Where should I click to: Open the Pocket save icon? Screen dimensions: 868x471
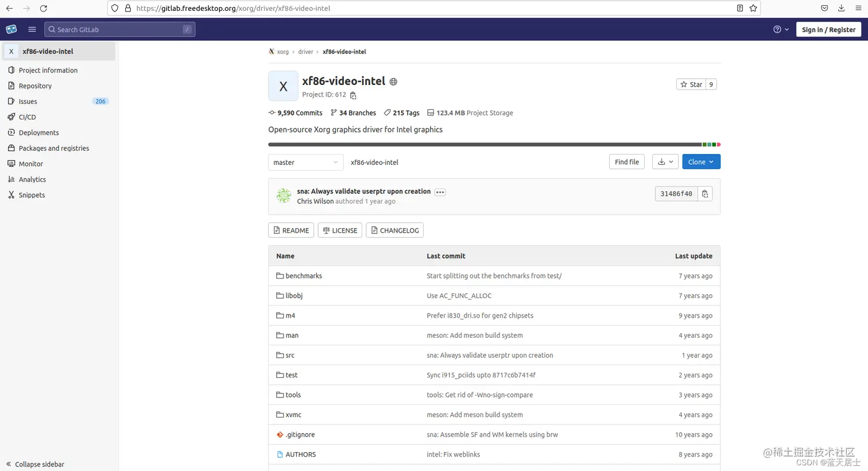pos(824,8)
